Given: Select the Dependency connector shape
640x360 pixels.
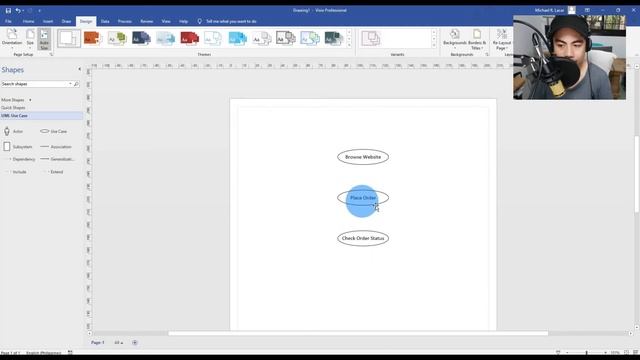Looking at the screenshot, I should (20, 159).
